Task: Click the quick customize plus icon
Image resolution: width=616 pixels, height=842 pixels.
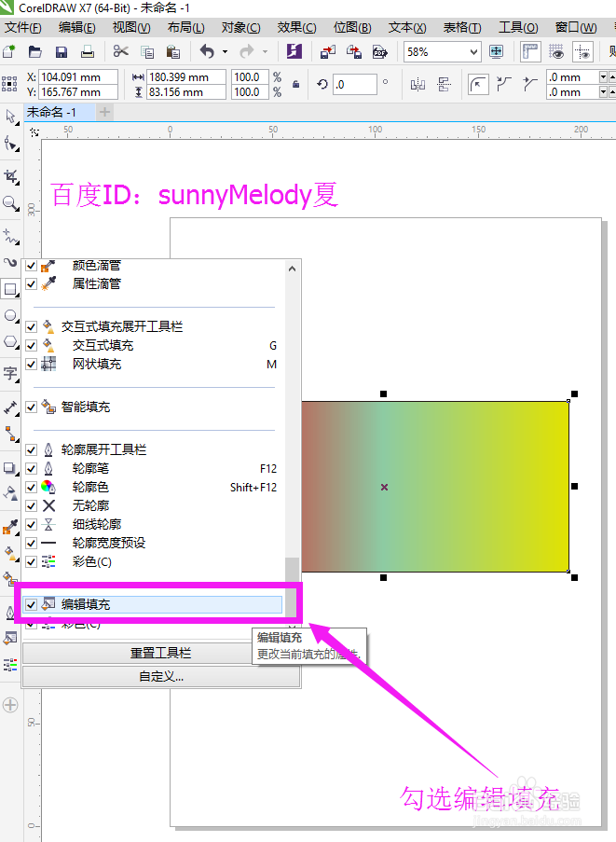Action: pos(10,705)
